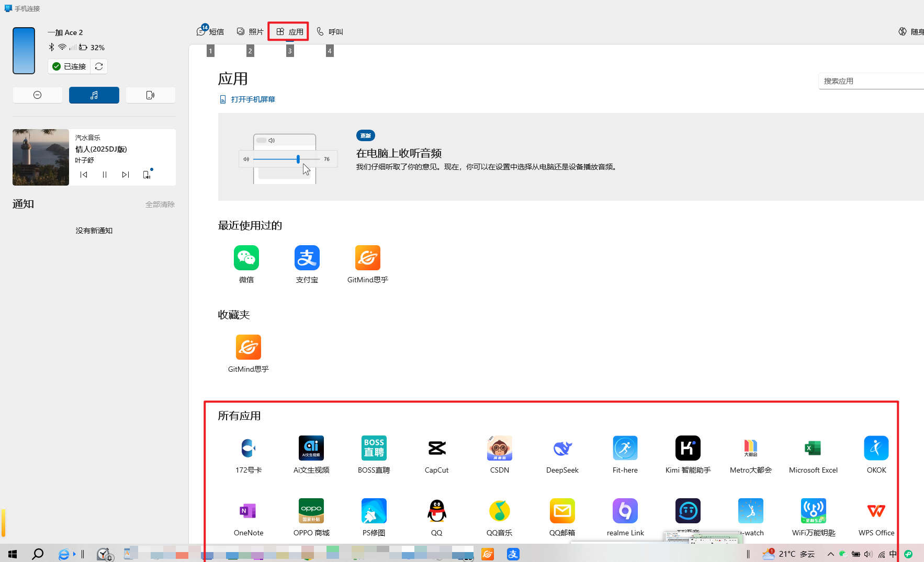924x562 pixels.
Task: Open OneNote app icon
Action: [x=249, y=511]
